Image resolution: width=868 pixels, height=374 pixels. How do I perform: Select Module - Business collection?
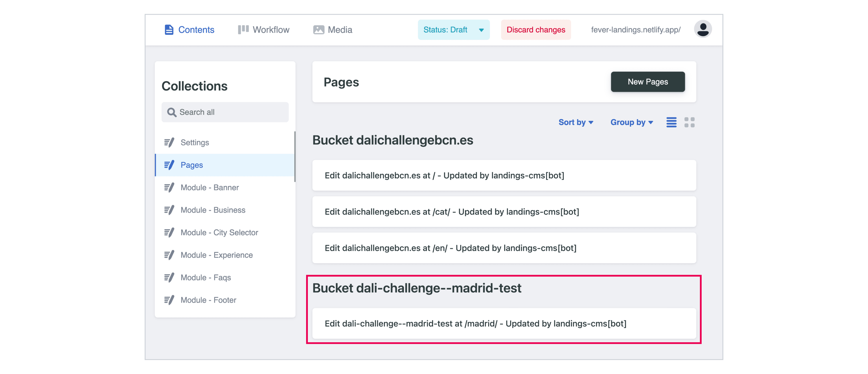[x=225, y=210]
